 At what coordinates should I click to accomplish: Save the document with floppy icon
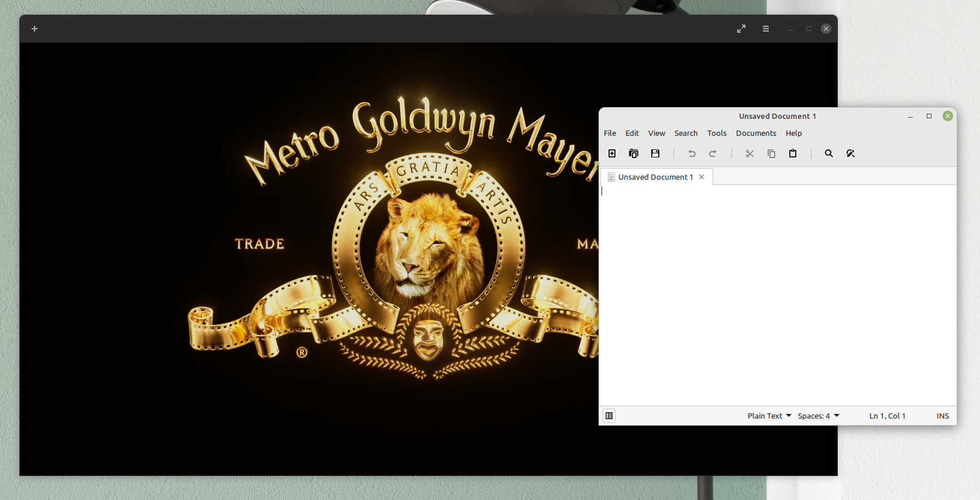click(x=655, y=153)
